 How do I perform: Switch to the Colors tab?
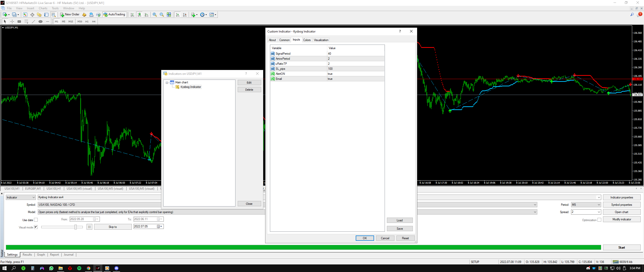[307, 40]
